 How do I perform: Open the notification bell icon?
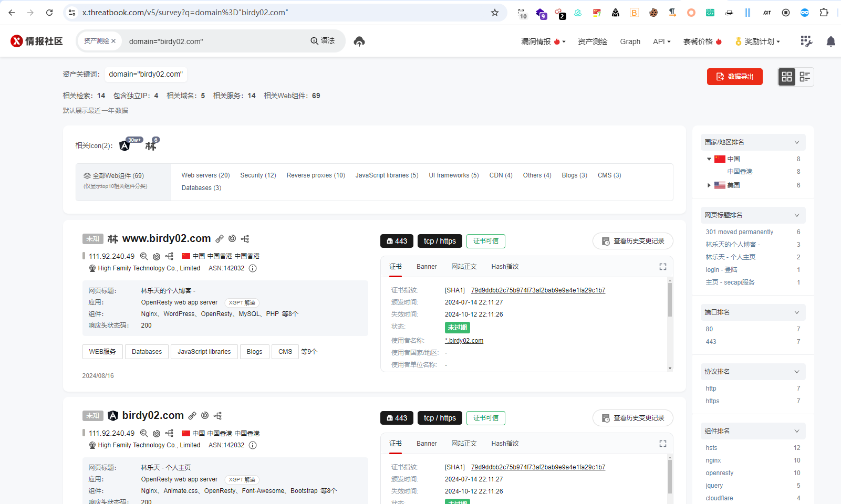(x=830, y=41)
